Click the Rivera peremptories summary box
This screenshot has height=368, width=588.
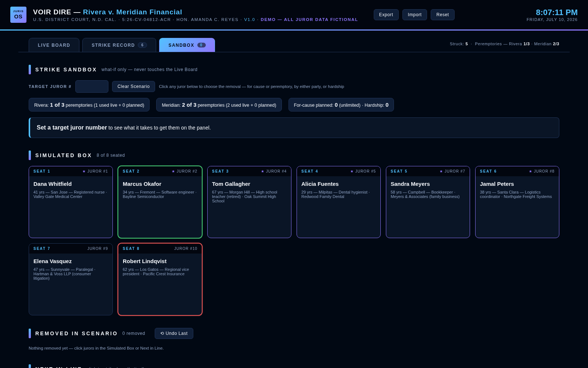(x=89, y=105)
